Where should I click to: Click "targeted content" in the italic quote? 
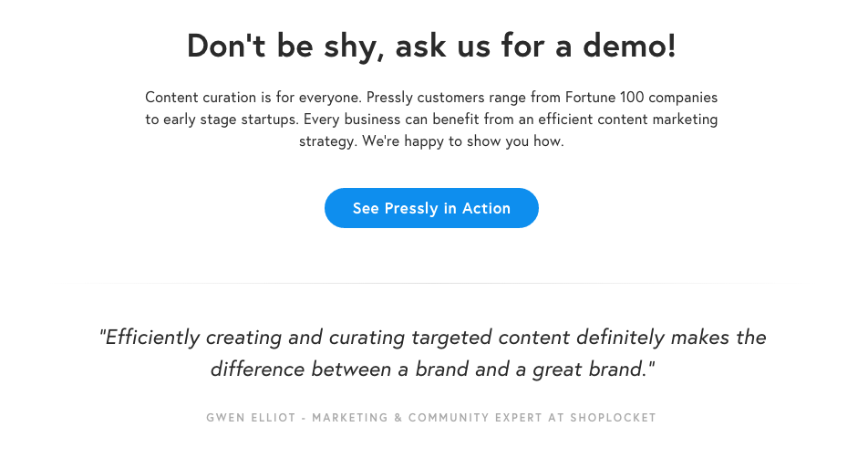486,338
